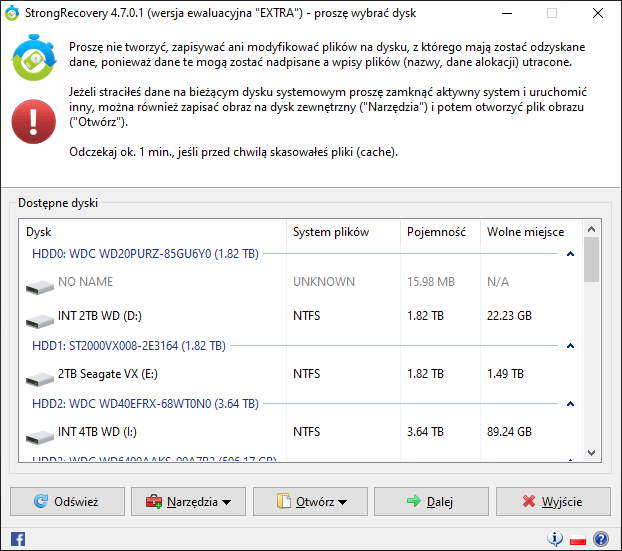Select the INT 2TB WD (D:) row
622x551 pixels.
pyautogui.click(x=301, y=316)
